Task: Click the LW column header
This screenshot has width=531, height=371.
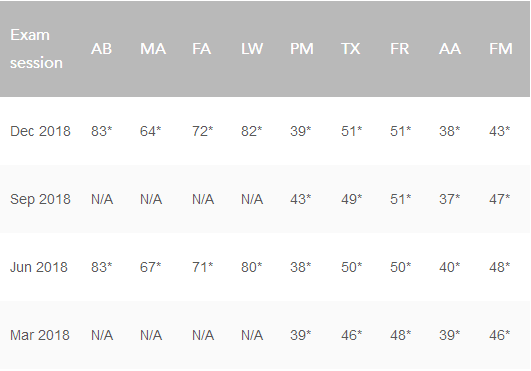Action: tap(252, 49)
